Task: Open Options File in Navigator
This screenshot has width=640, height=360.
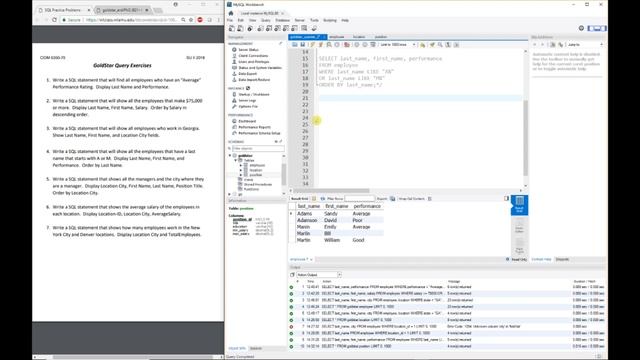Action: pyautogui.click(x=248, y=107)
